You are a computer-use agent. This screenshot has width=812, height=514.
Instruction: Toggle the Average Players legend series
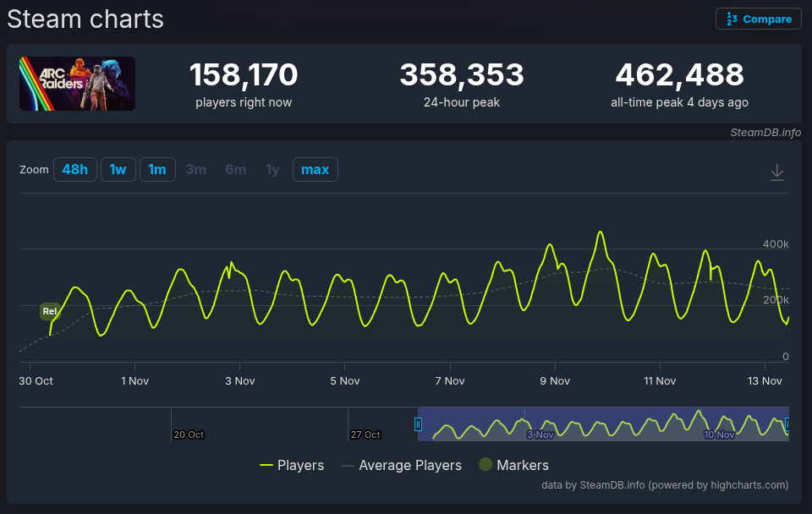[401, 465]
